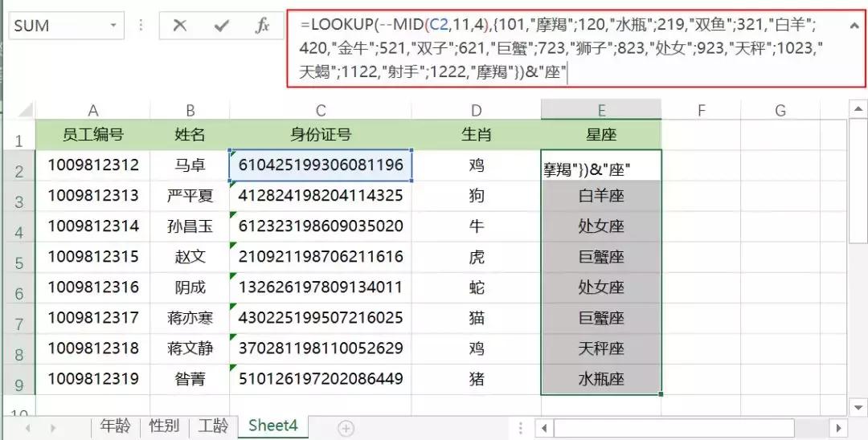Viewport: 868px width, 440px height.
Task: Select header cell 生肖
Action: [476, 134]
